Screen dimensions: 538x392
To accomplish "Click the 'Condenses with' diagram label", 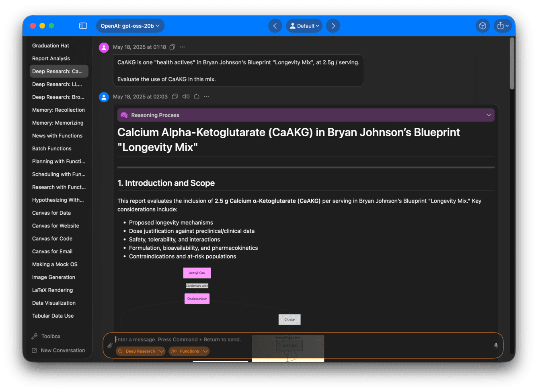I will point(197,286).
